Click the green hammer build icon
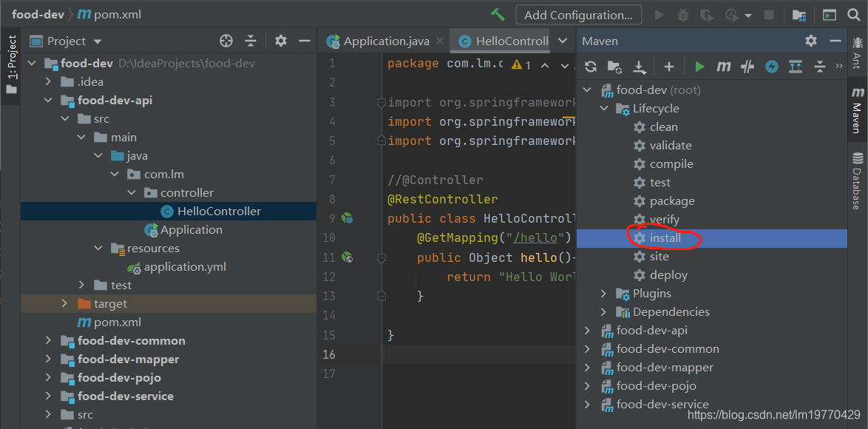The height and width of the screenshot is (429, 868). pos(498,15)
